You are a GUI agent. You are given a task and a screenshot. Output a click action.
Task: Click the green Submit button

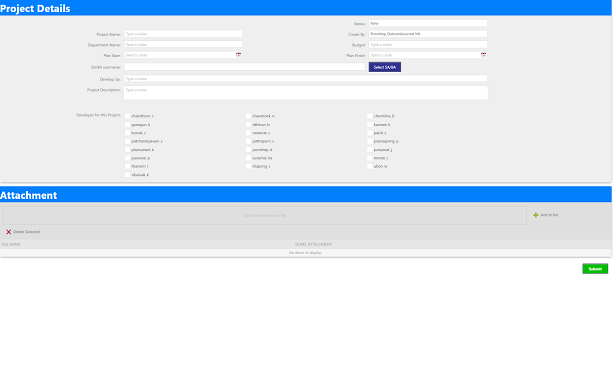595,269
